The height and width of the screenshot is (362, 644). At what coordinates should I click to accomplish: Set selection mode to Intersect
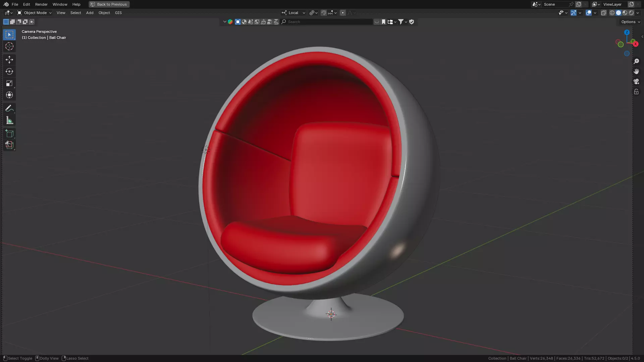coord(32,22)
